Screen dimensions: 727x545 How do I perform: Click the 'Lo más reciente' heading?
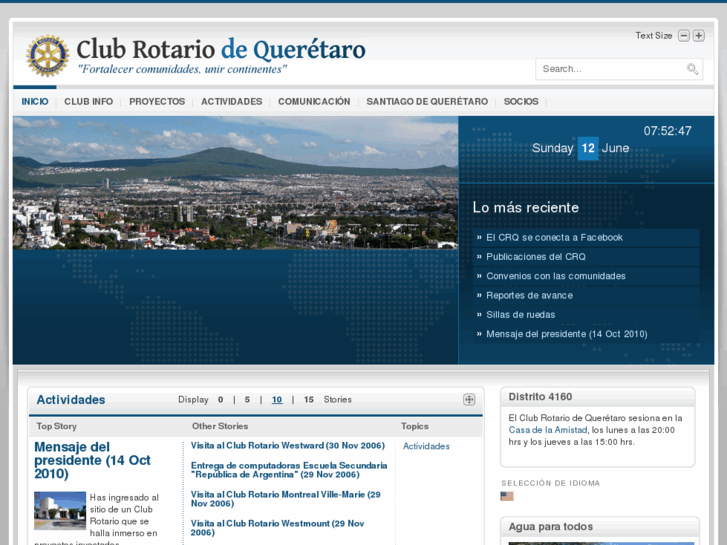526,207
